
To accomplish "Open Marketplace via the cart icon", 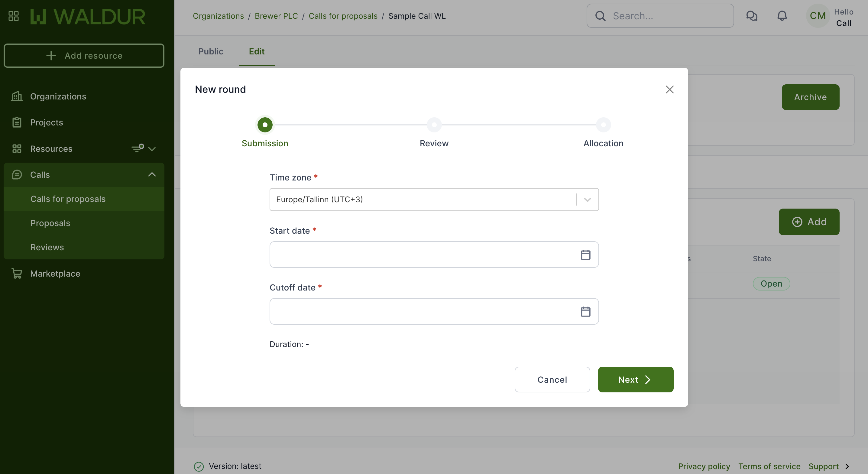I will pos(17,273).
